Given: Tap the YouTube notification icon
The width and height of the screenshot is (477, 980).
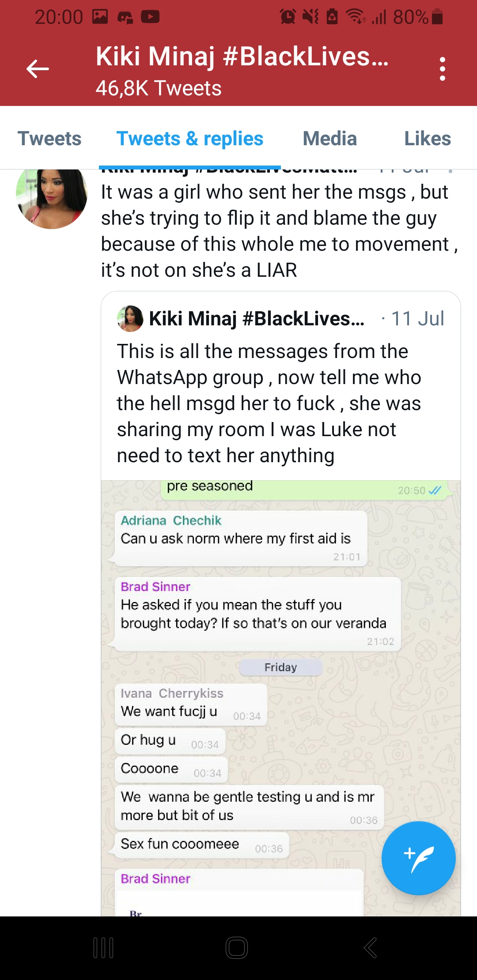Looking at the screenshot, I should click(150, 17).
